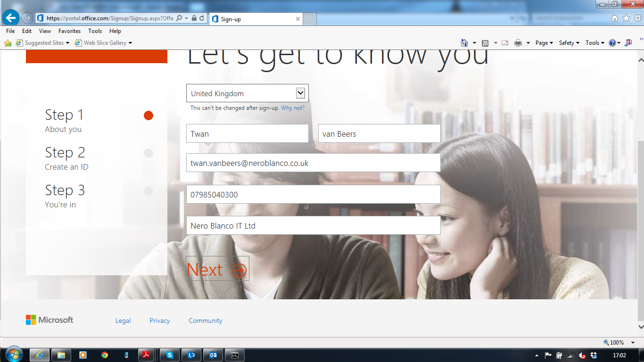Open the Privacy footer link
Image resolution: width=644 pixels, height=362 pixels.
160,321
